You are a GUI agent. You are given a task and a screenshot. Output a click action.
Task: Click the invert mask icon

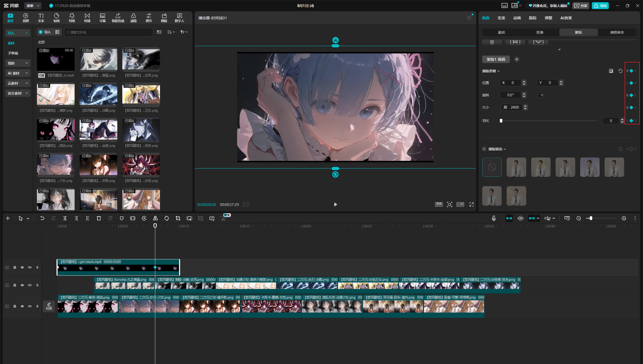tap(611, 71)
